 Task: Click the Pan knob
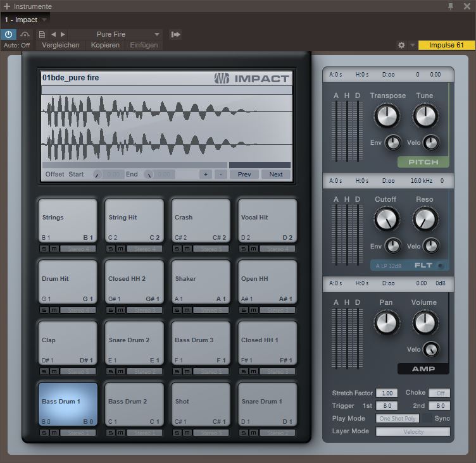387,323
